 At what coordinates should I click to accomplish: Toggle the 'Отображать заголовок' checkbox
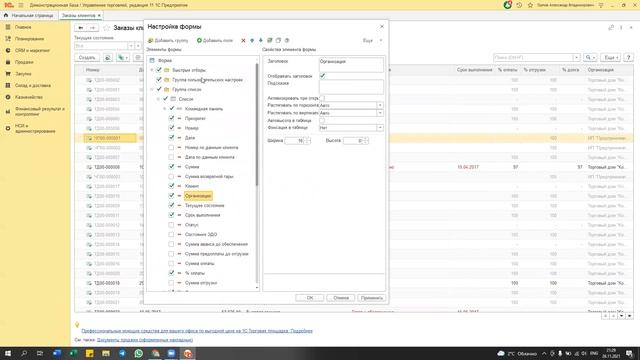click(x=322, y=76)
